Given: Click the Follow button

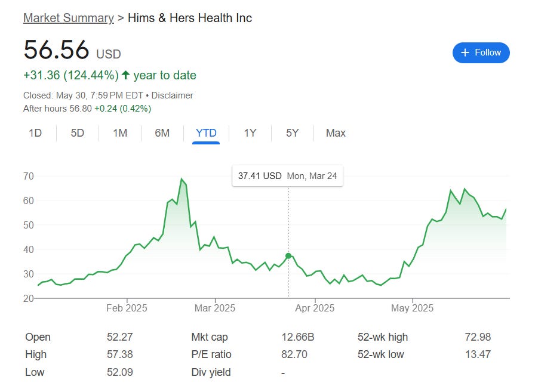Looking at the screenshot, I should tap(481, 53).
